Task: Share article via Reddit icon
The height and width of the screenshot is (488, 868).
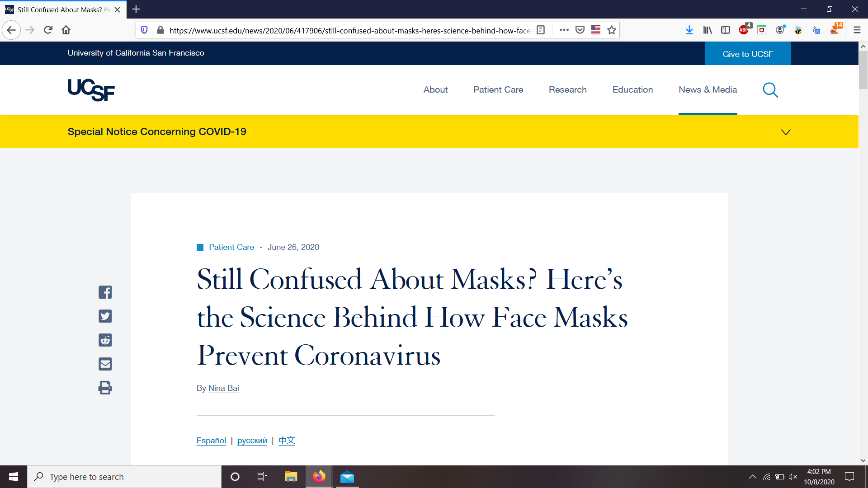Action: [x=105, y=340]
